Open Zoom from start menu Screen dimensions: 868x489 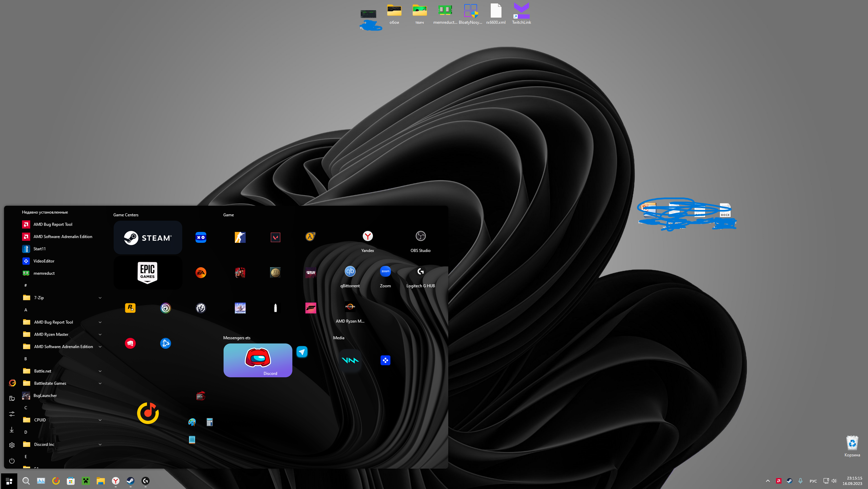pyautogui.click(x=385, y=272)
